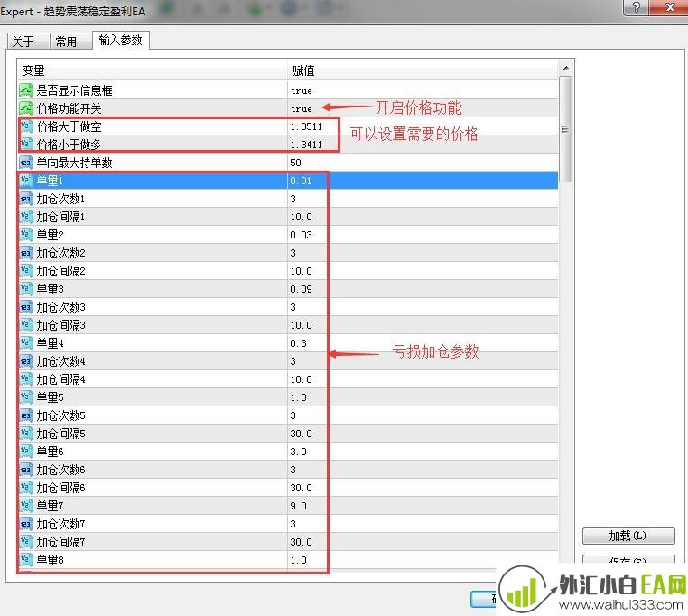Click the highlighted value 0.01

coord(301,181)
